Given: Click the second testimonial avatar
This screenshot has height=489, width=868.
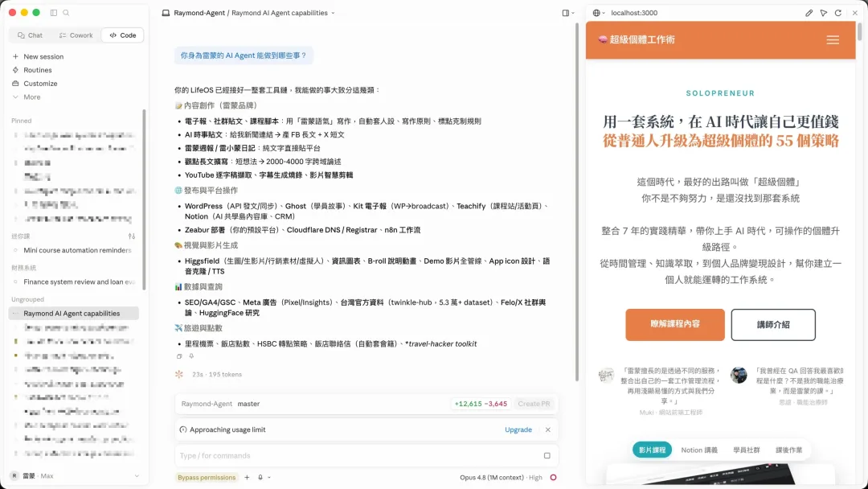Looking at the screenshot, I should pos(739,375).
